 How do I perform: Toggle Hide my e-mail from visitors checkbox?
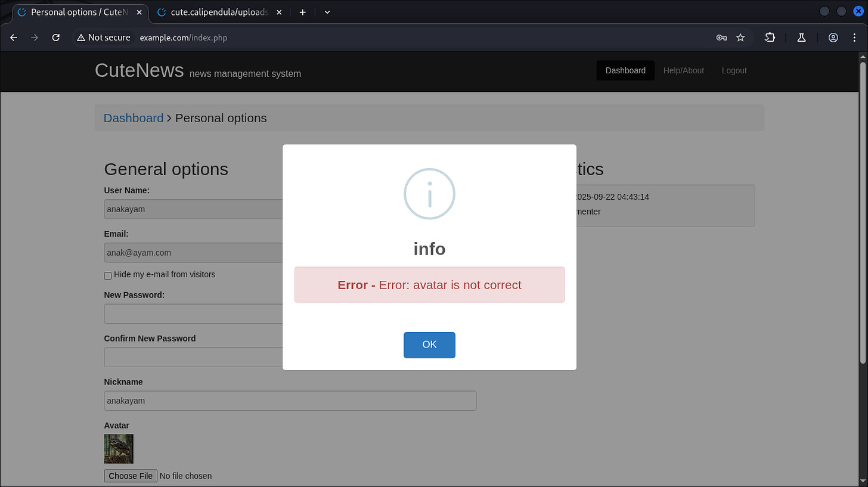tap(108, 275)
